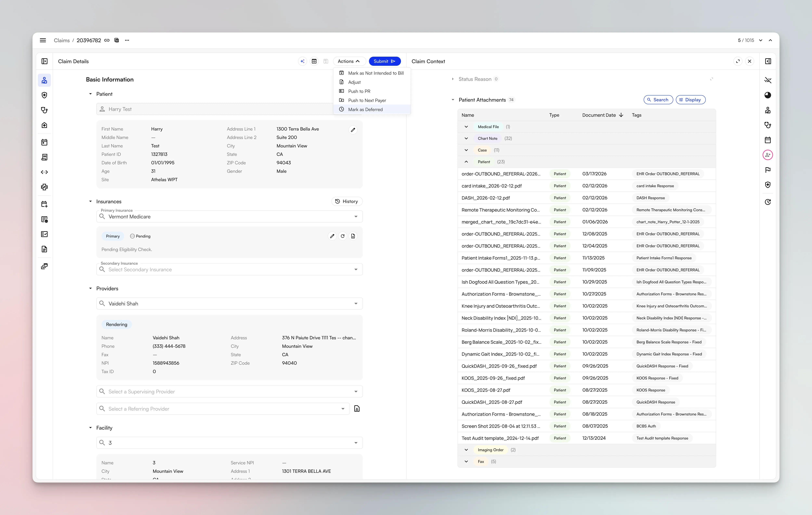This screenshot has width=812, height=515.
Task: Select the patient section sidebar icon
Action: [x=45, y=80]
